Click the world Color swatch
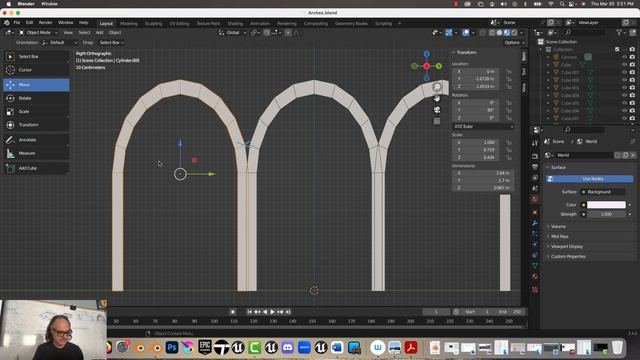This screenshot has height=360, width=640. (x=606, y=204)
